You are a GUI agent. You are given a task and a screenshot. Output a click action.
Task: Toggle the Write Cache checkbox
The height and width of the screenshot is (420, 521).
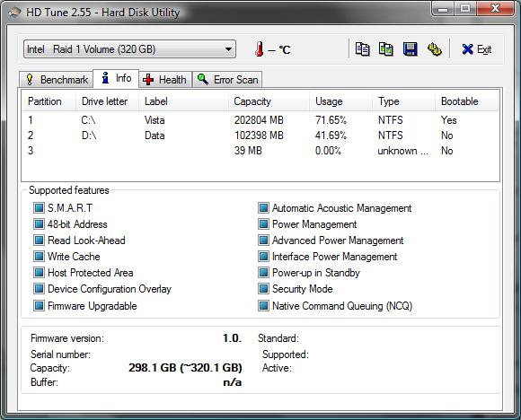[x=39, y=257]
